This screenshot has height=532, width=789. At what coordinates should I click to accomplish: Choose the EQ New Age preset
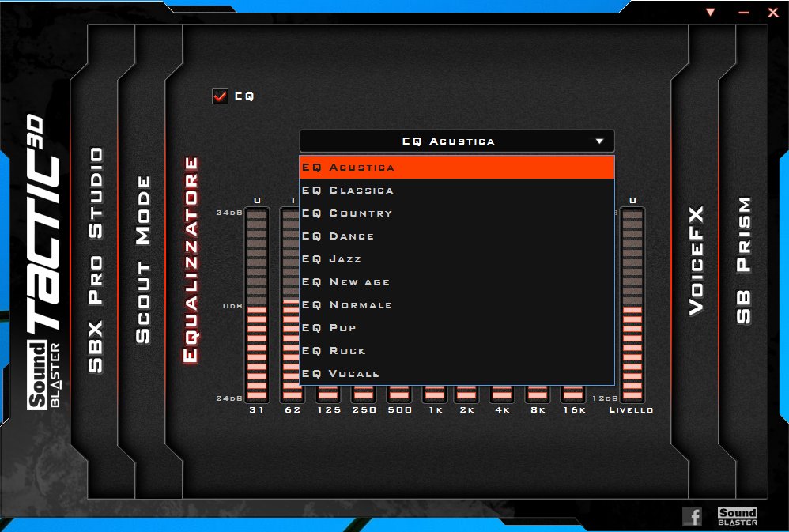pos(457,282)
